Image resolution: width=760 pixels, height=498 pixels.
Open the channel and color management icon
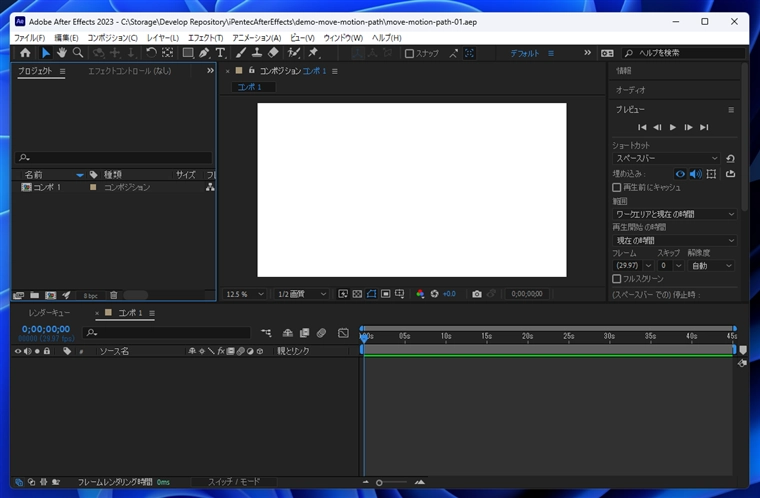pos(420,294)
